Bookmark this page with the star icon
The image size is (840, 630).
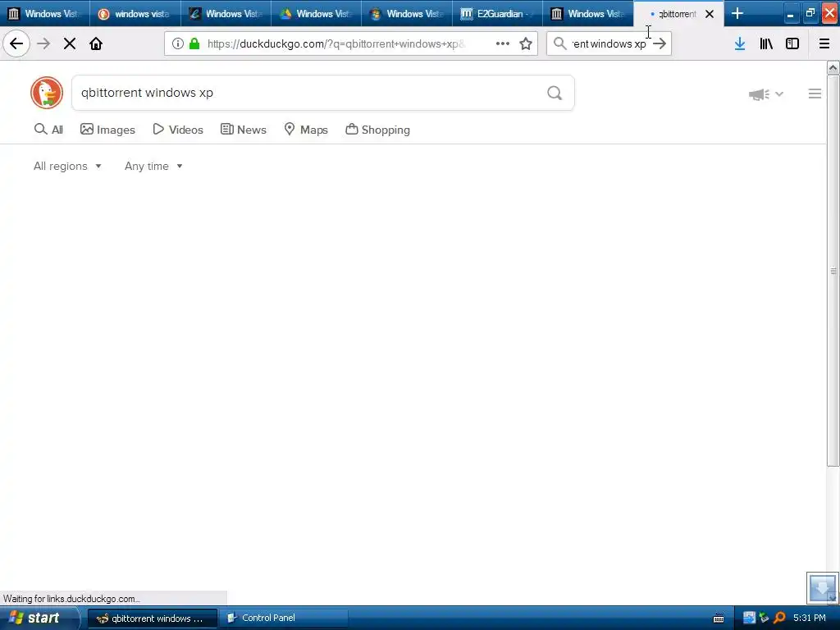(x=526, y=43)
